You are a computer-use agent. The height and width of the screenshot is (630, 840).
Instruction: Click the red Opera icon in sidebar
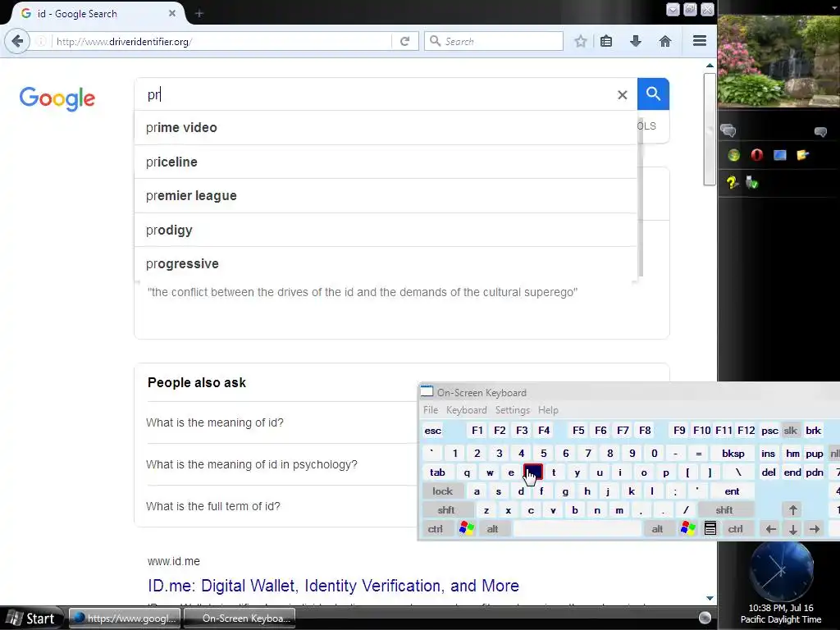757,155
